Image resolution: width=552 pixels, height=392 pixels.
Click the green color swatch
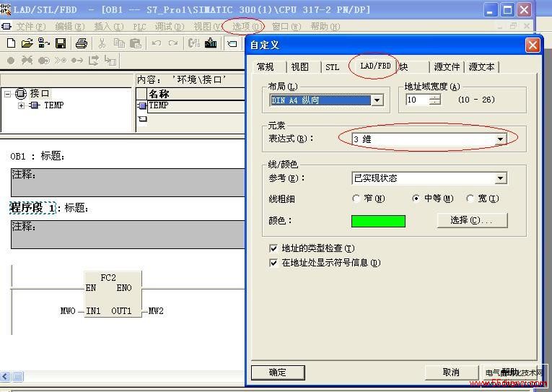pyautogui.click(x=378, y=221)
